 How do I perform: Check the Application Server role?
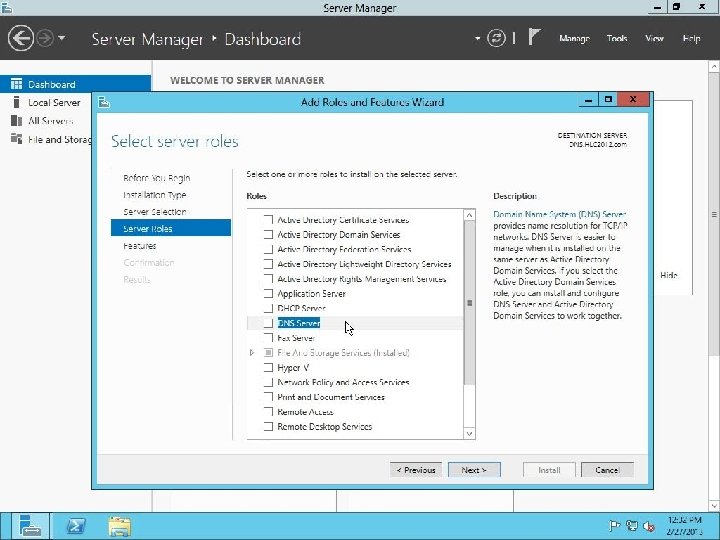(x=268, y=293)
